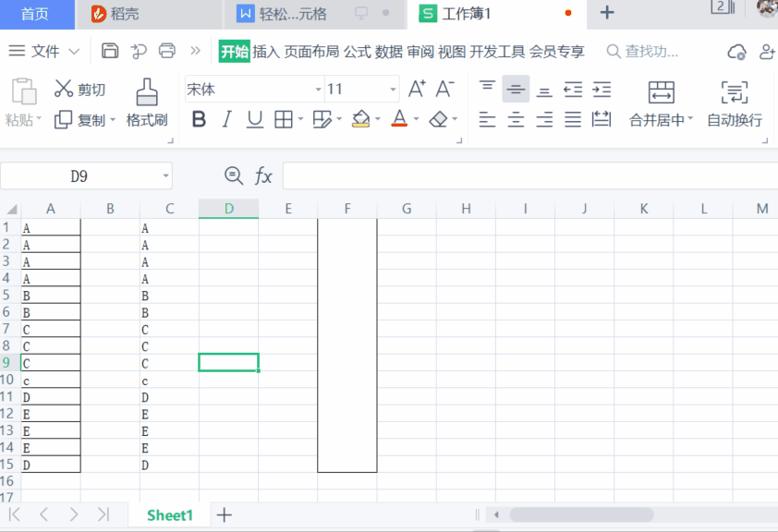Click the Merge and Center (合并居中) icon
The width and height of the screenshot is (778, 532).
[x=661, y=92]
